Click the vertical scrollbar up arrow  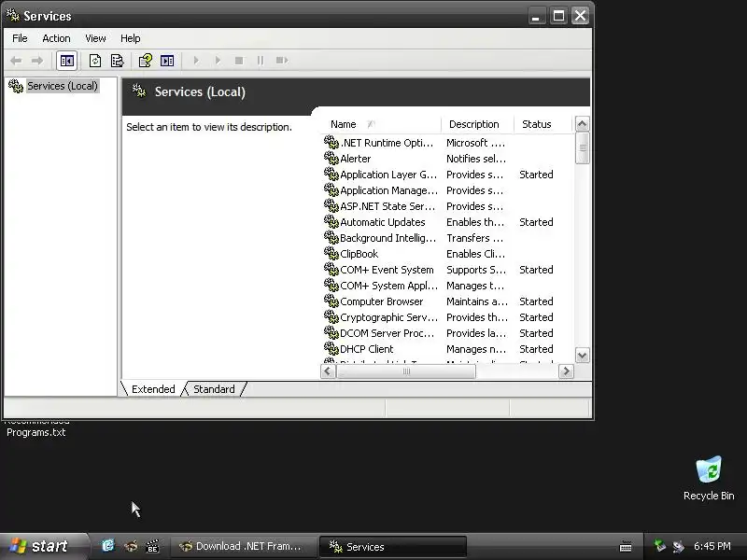click(582, 124)
